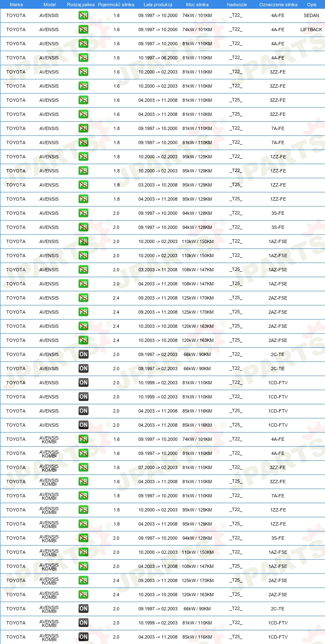Image resolution: width=325 pixels, height=644 pixels.
Task: Click TOYOTA in the LIFTBACK row
Action: point(16,29)
